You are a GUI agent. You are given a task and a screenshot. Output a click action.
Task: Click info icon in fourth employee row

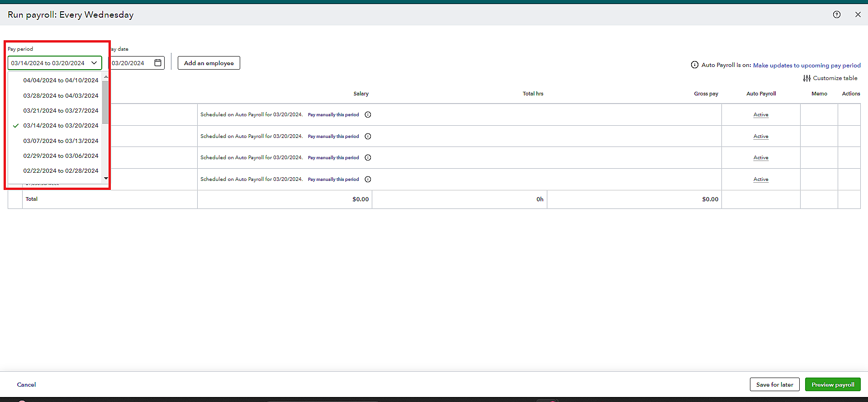pyautogui.click(x=368, y=180)
